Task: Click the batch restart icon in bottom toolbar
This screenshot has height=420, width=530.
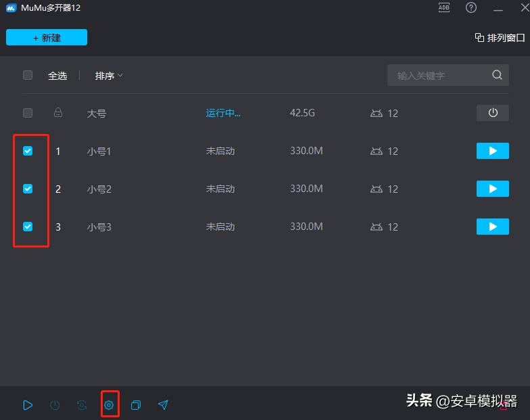Action: [x=82, y=404]
